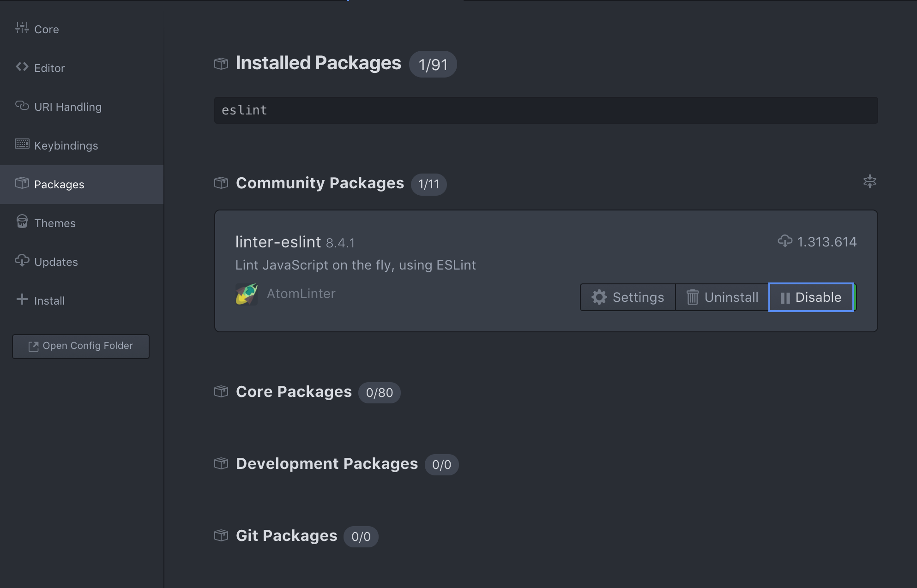Uninstall the linter-eslint package
The height and width of the screenshot is (588, 917).
(x=721, y=297)
